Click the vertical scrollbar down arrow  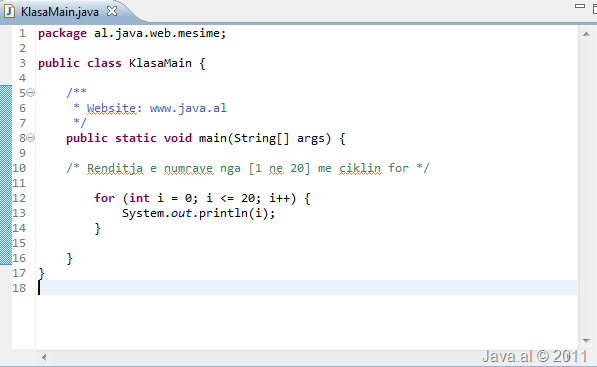[x=586, y=341]
